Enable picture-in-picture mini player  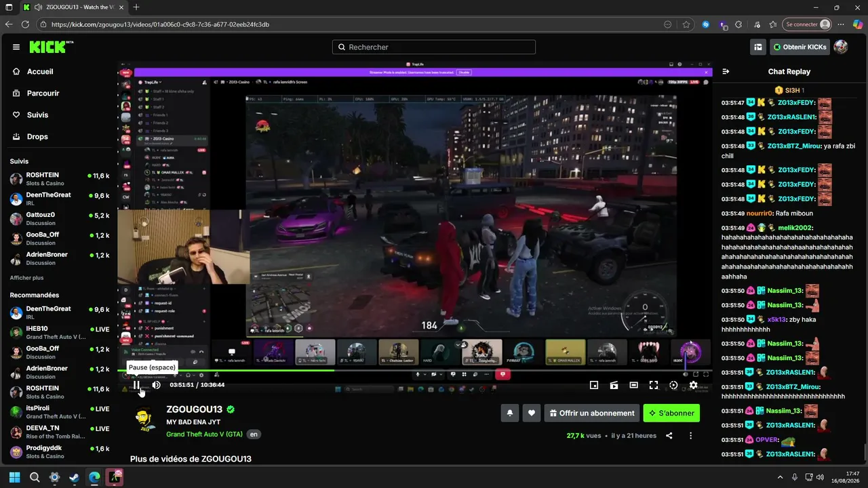pyautogui.click(x=594, y=385)
